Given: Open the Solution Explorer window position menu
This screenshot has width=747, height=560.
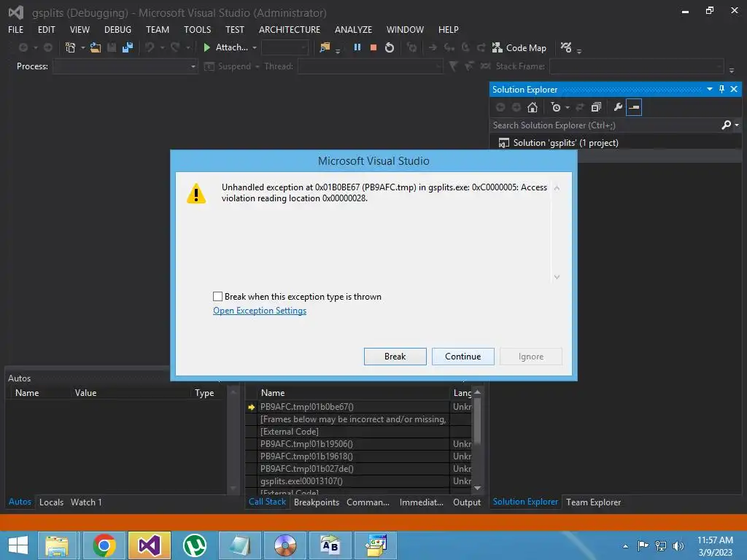Looking at the screenshot, I should [x=709, y=89].
